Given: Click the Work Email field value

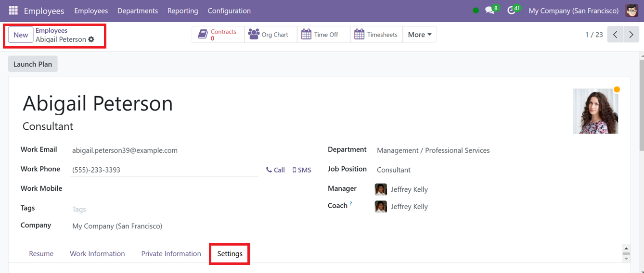Looking at the screenshot, I should [x=125, y=150].
